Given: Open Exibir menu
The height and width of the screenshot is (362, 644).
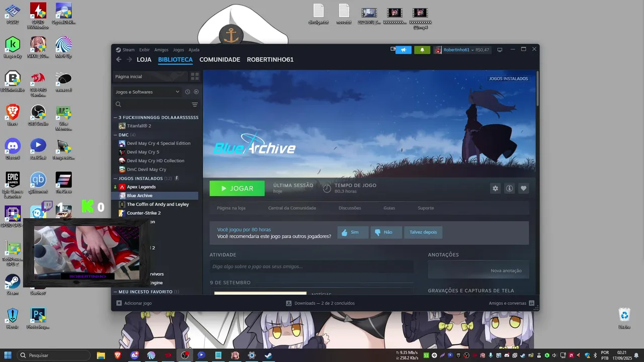Looking at the screenshot, I should pos(144,50).
